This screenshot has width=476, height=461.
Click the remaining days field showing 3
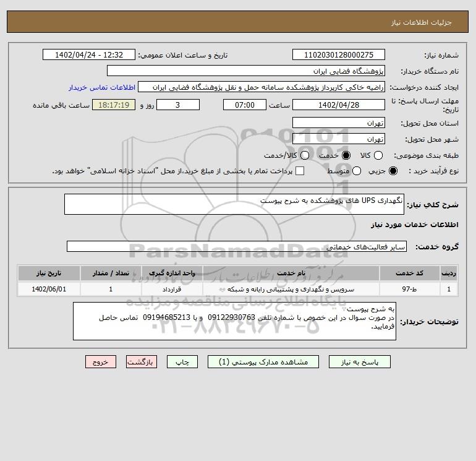(178, 105)
